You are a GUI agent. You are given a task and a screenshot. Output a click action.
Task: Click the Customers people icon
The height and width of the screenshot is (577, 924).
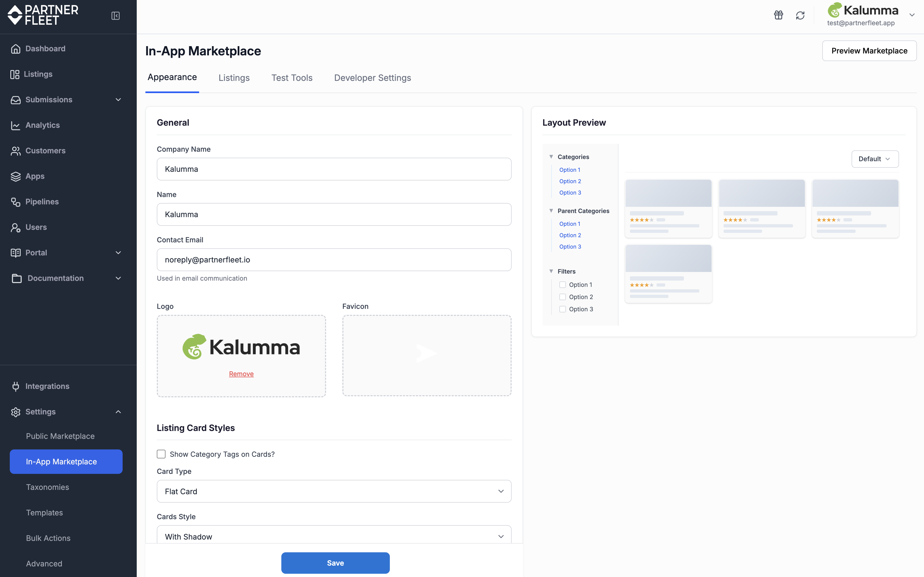(16, 151)
